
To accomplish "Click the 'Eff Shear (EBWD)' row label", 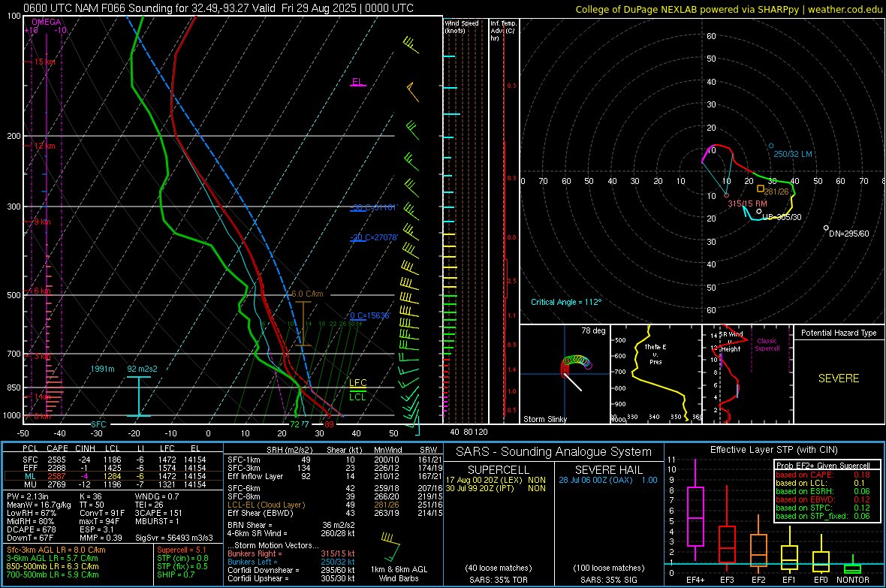I will click(x=261, y=514).
